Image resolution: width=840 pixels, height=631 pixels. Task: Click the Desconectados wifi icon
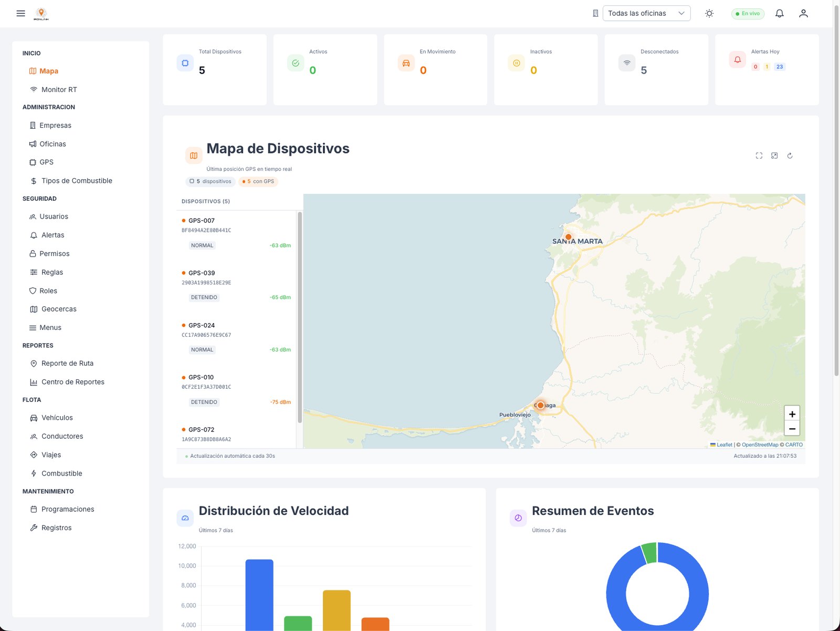(627, 63)
